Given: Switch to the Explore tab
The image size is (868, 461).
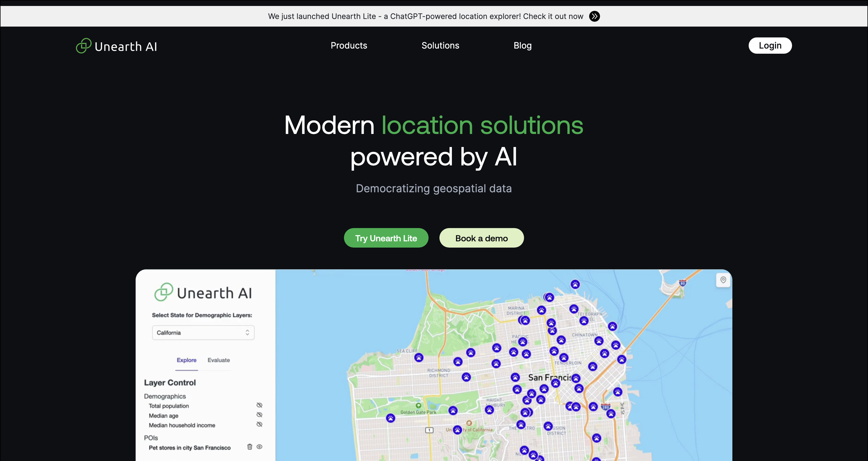Looking at the screenshot, I should (x=187, y=360).
